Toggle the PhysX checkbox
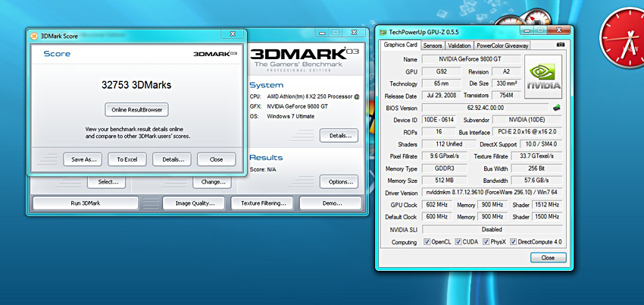 coord(486,242)
